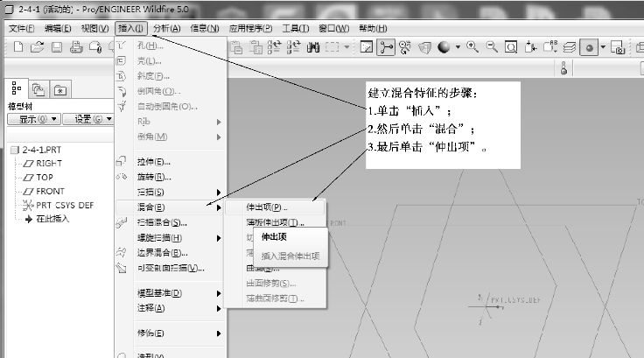Open the 帮助(H) menu

point(373,28)
